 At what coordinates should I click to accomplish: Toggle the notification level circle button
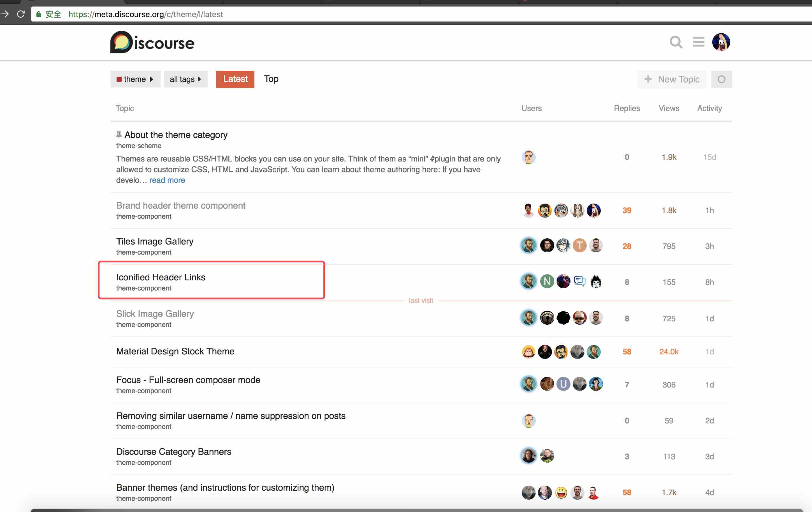click(x=721, y=79)
